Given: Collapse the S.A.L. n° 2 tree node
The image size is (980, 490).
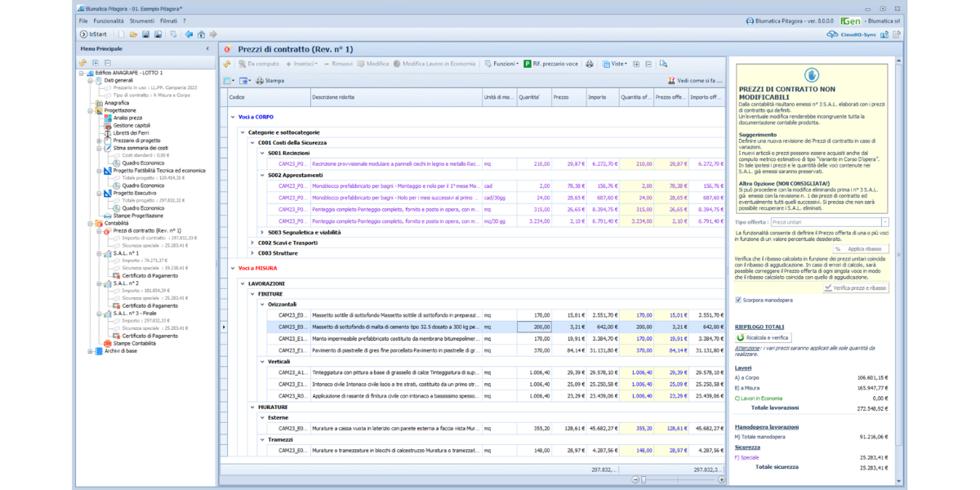Looking at the screenshot, I should [98, 283].
